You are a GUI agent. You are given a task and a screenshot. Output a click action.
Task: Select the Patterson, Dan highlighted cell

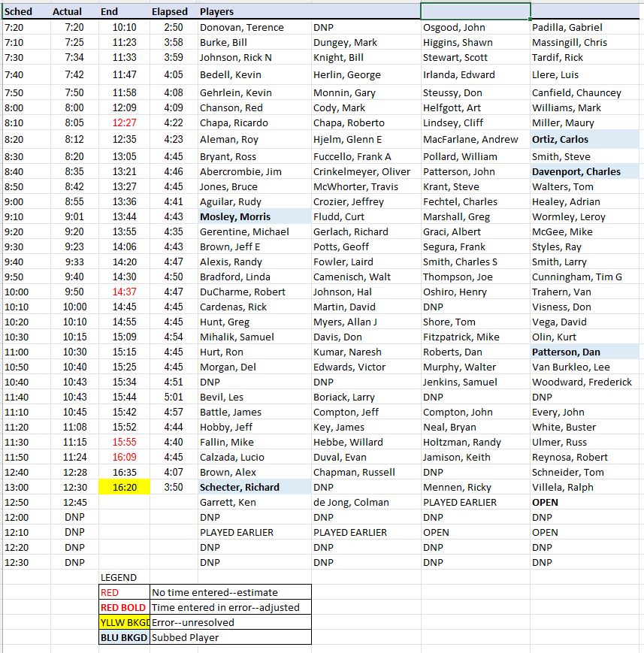[585, 352]
